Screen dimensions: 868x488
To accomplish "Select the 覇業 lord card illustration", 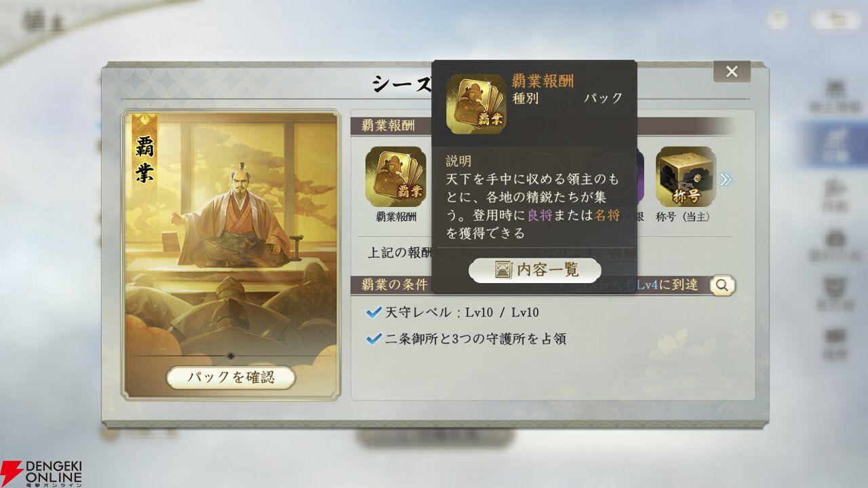I will click(231, 255).
